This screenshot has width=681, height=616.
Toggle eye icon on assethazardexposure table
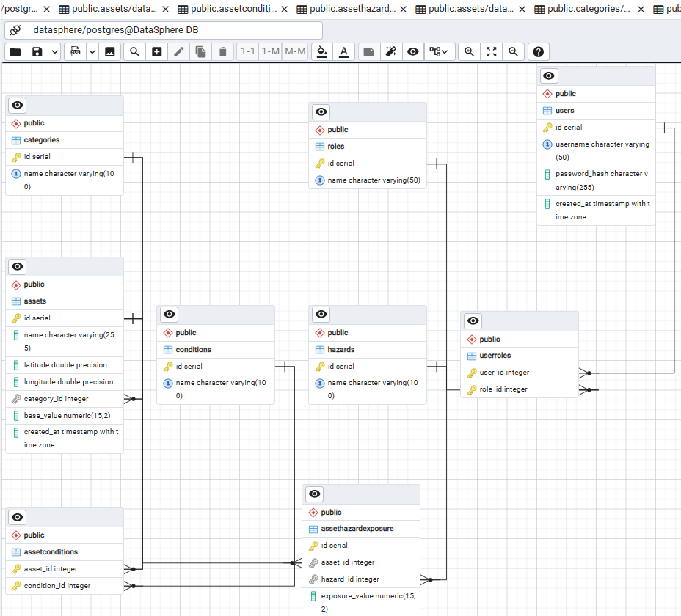pyautogui.click(x=314, y=494)
